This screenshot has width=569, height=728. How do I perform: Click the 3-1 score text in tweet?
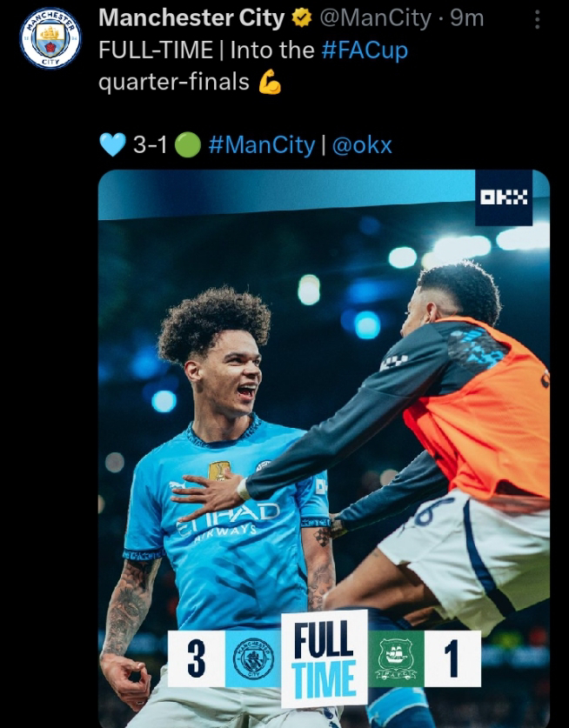pos(150,145)
